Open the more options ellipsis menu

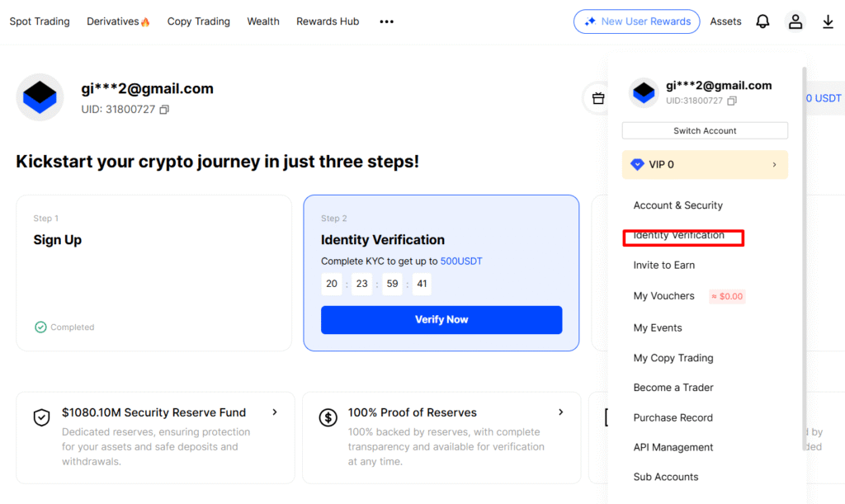(386, 21)
